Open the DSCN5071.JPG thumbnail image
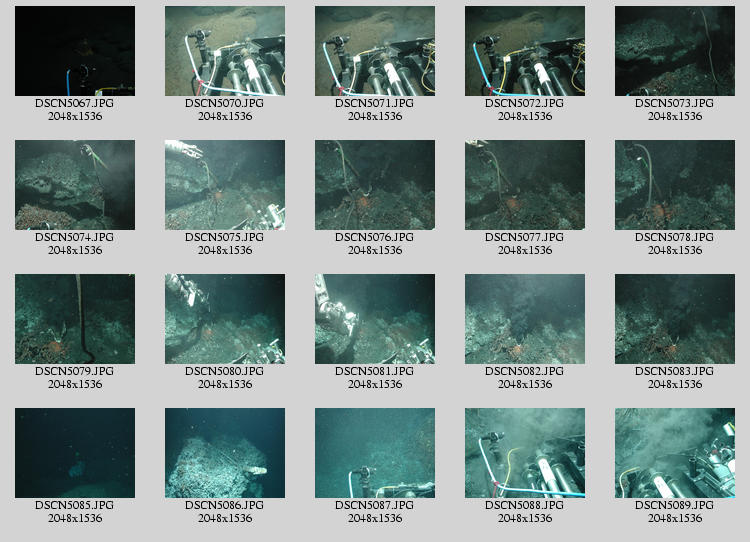 click(x=375, y=51)
